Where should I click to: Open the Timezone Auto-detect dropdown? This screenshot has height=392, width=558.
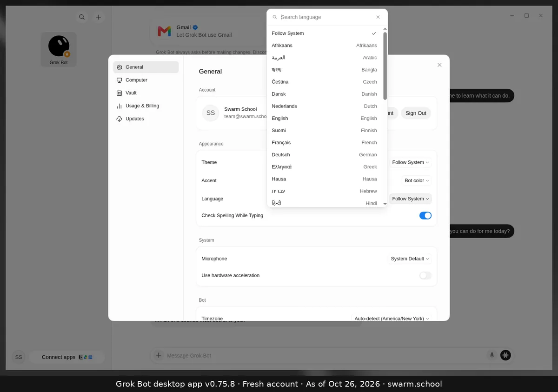tap(392, 319)
